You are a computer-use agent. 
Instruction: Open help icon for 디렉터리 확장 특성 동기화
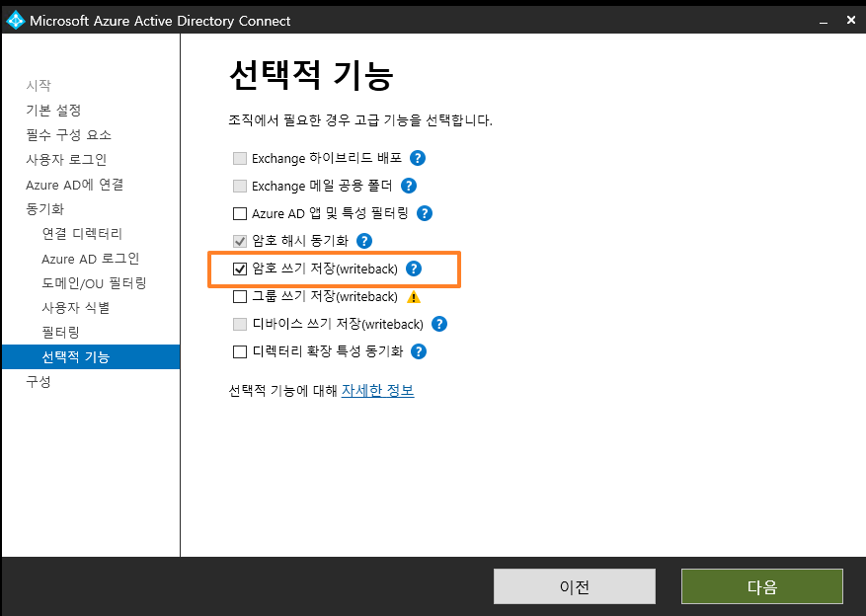point(419,351)
